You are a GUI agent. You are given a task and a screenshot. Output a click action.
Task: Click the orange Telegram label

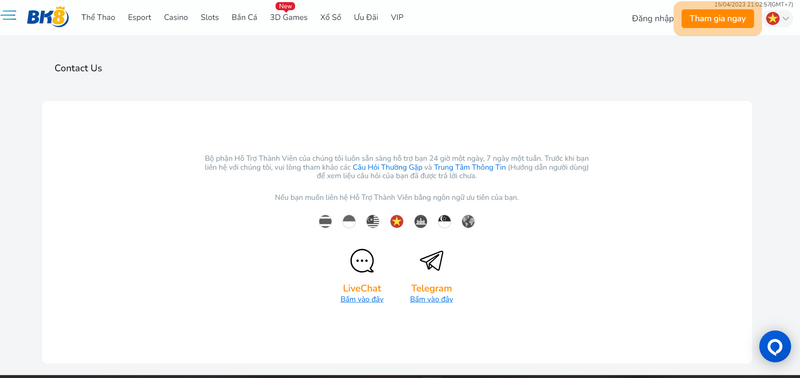point(432,288)
